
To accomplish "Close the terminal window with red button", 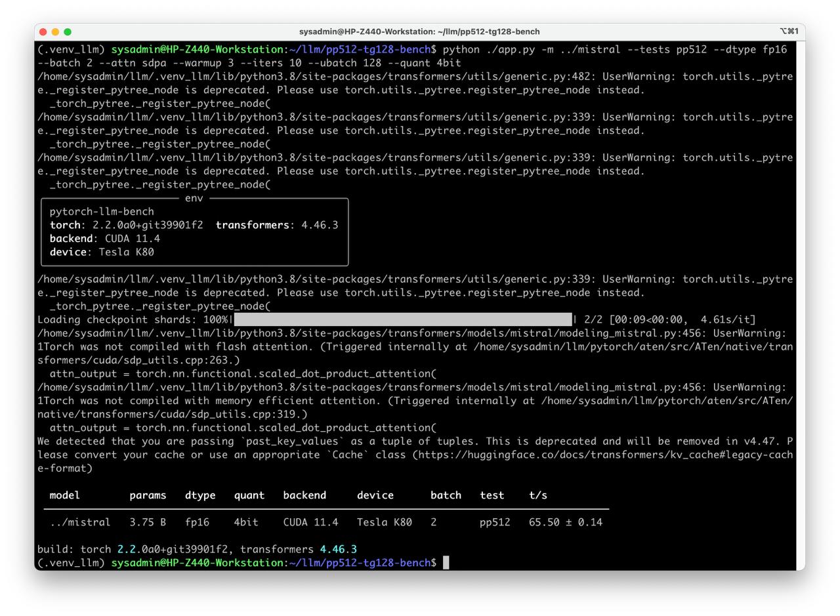I will tap(43, 31).
